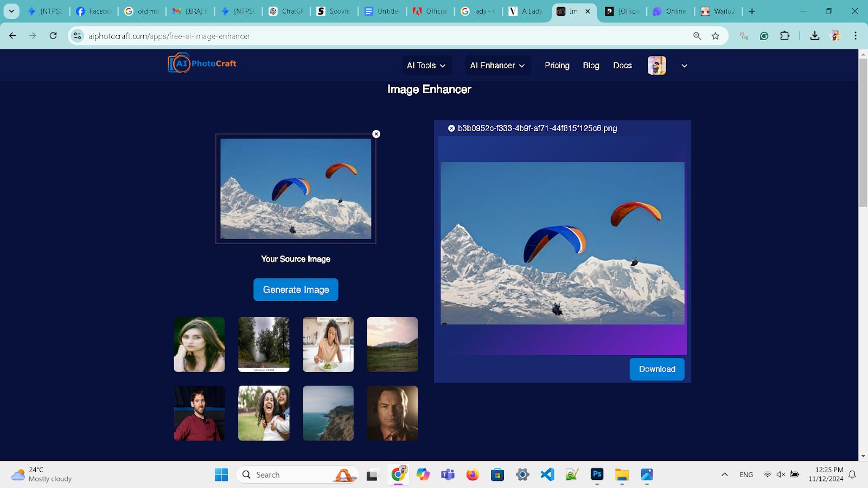The height and width of the screenshot is (488, 868).
Task: Open the zoom magnifier in address bar
Action: (697, 36)
